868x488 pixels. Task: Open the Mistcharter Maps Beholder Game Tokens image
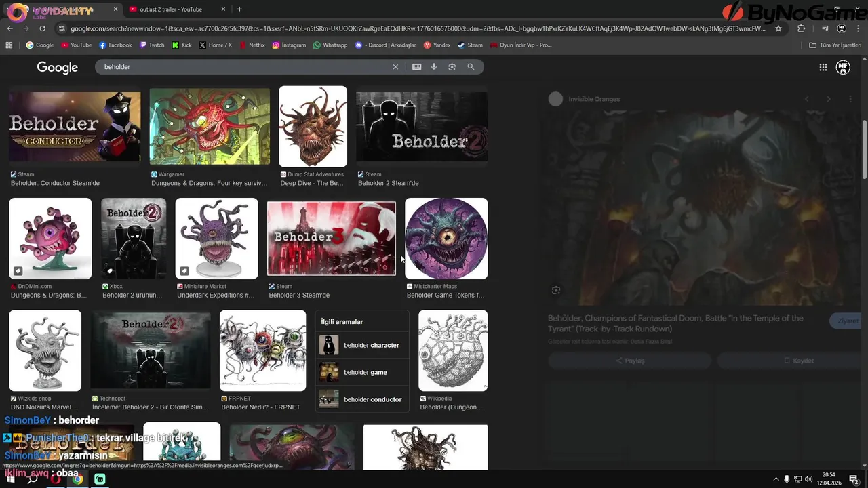tap(446, 239)
